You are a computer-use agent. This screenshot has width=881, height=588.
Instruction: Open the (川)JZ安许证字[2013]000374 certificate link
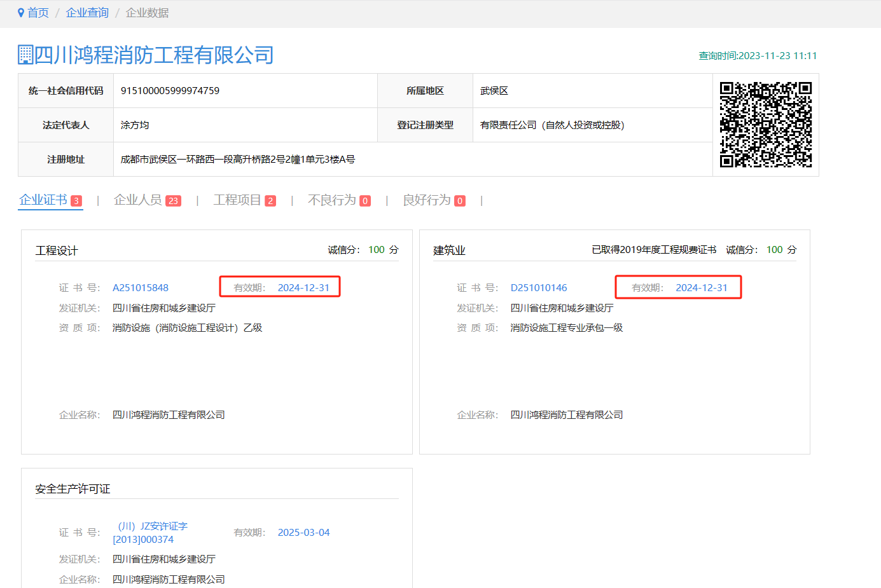[150, 533]
